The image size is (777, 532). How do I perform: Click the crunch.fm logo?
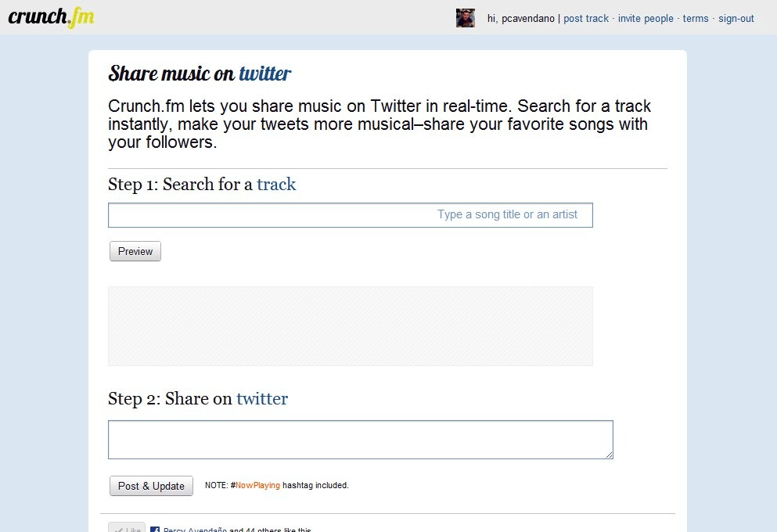click(x=51, y=17)
